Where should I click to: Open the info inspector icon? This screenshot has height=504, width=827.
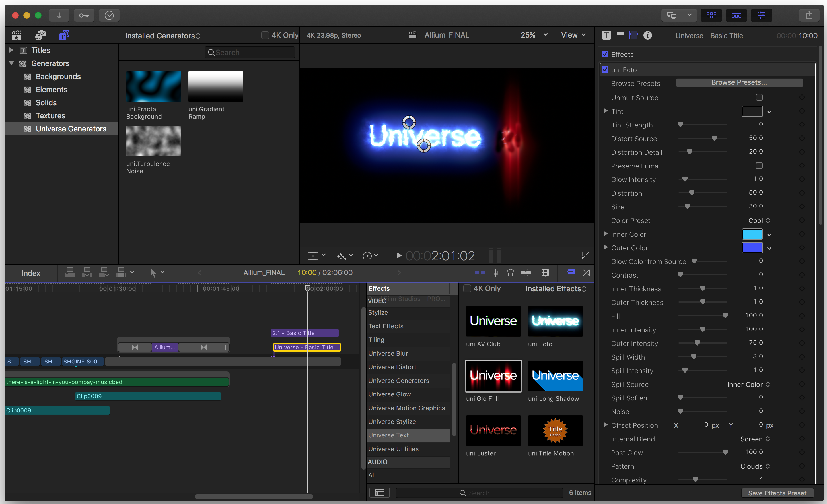647,35
